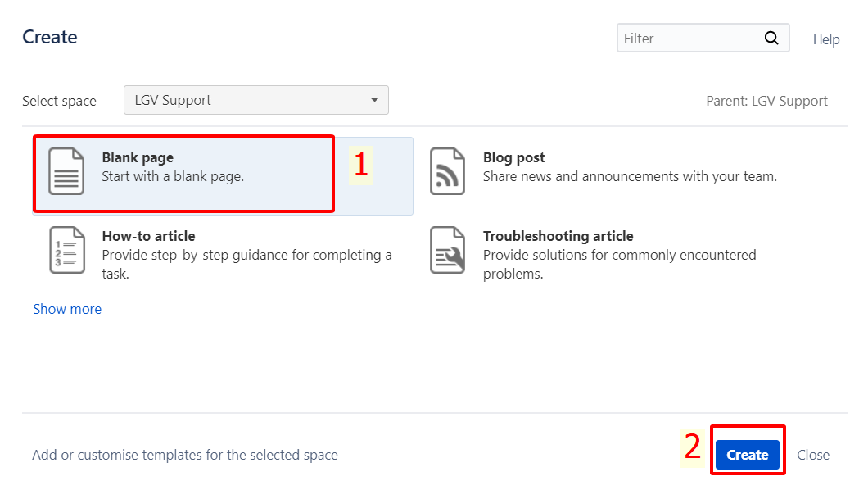This screenshot has width=868, height=481.
Task: Select the Blank page template title
Action: 138,157
